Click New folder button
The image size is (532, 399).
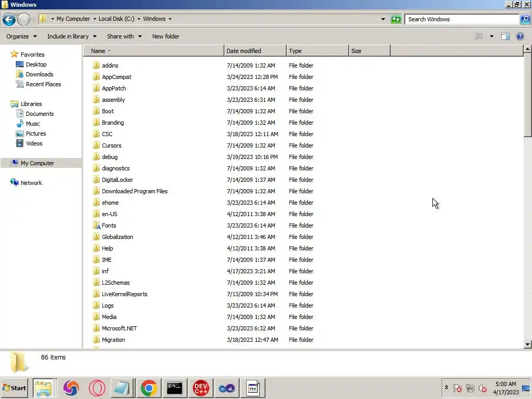pyautogui.click(x=166, y=36)
